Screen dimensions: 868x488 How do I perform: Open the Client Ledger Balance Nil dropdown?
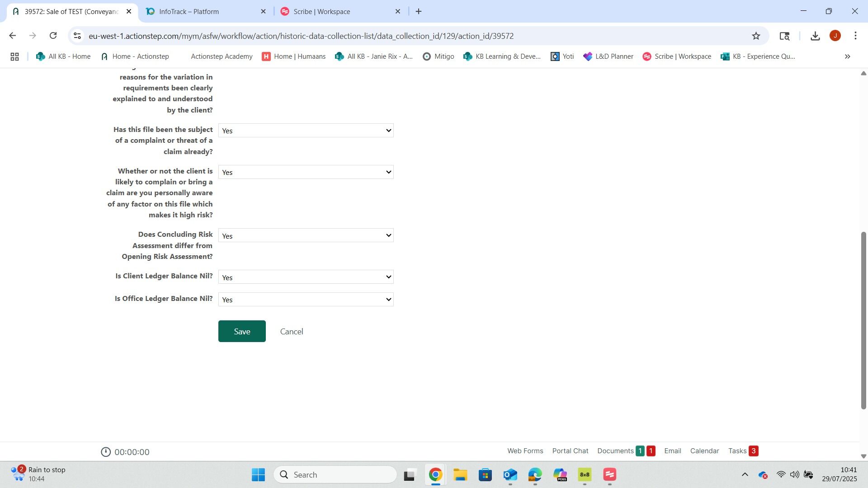point(306,277)
